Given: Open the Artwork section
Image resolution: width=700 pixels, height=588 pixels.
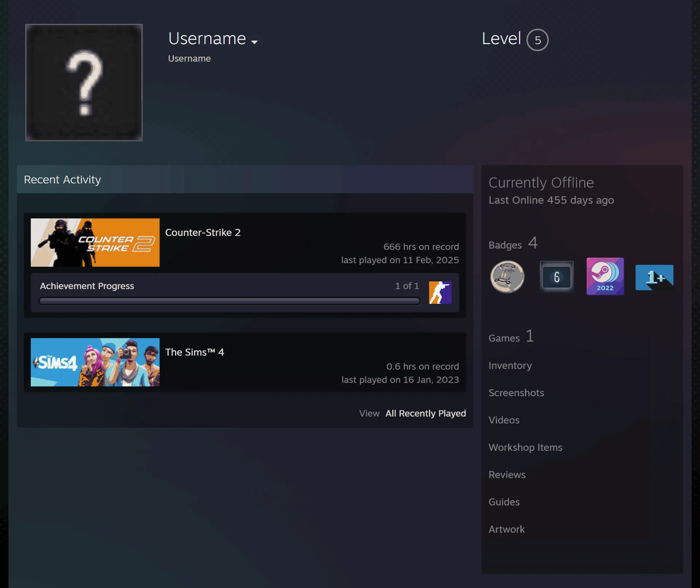Looking at the screenshot, I should [506, 529].
